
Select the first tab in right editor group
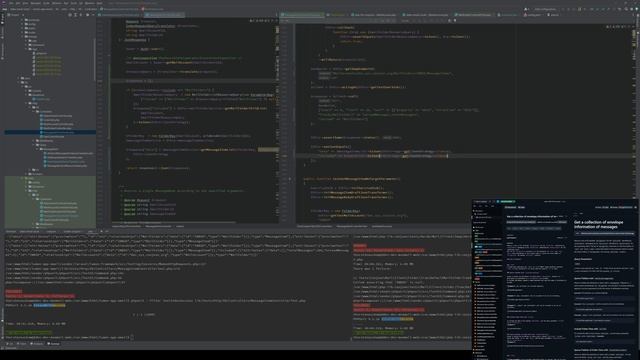302,15
